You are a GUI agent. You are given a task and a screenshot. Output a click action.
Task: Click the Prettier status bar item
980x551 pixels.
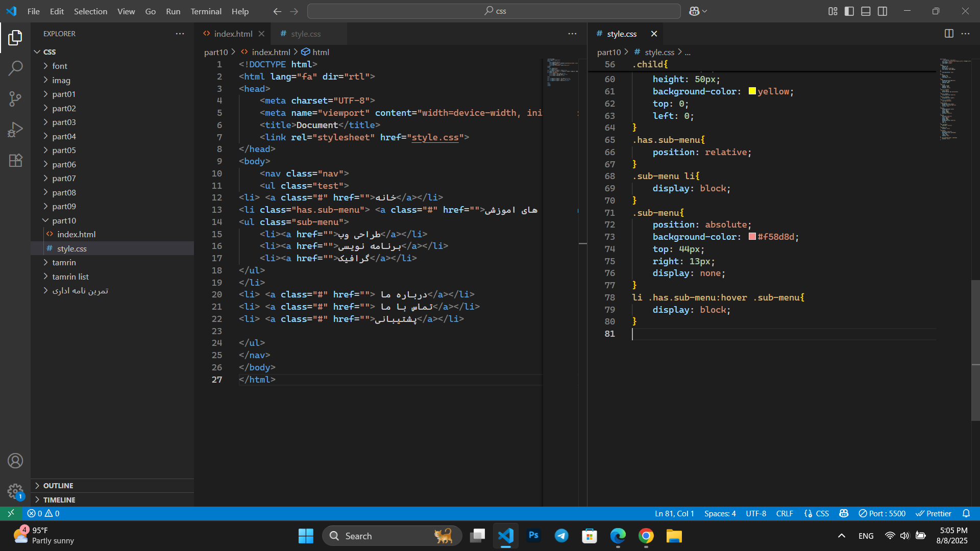pyautogui.click(x=934, y=513)
